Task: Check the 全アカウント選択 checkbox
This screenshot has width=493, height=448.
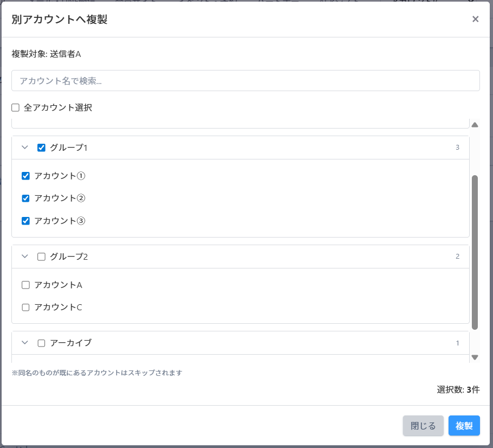Action: 15,107
